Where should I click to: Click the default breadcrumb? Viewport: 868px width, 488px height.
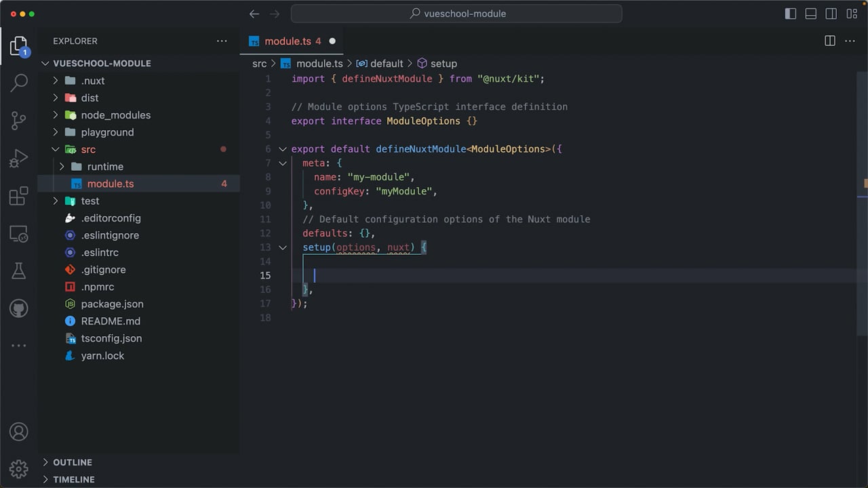click(x=380, y=63)
